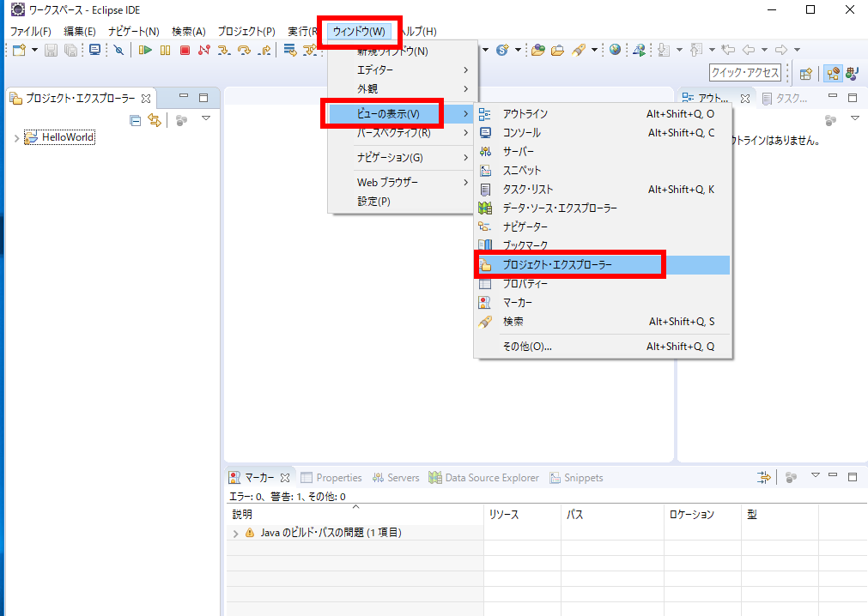Open dropdown next to blue S icon

(x=519, y=50)
